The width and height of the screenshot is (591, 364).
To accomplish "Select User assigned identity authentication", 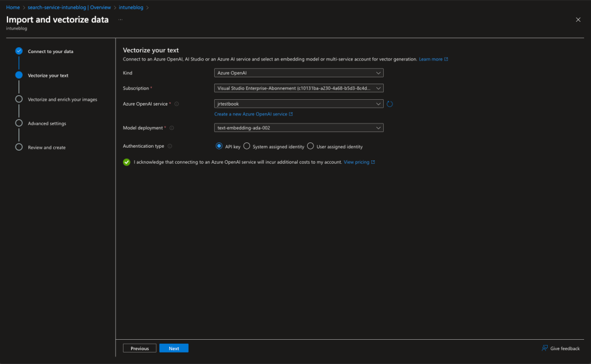I will (311, 147).
